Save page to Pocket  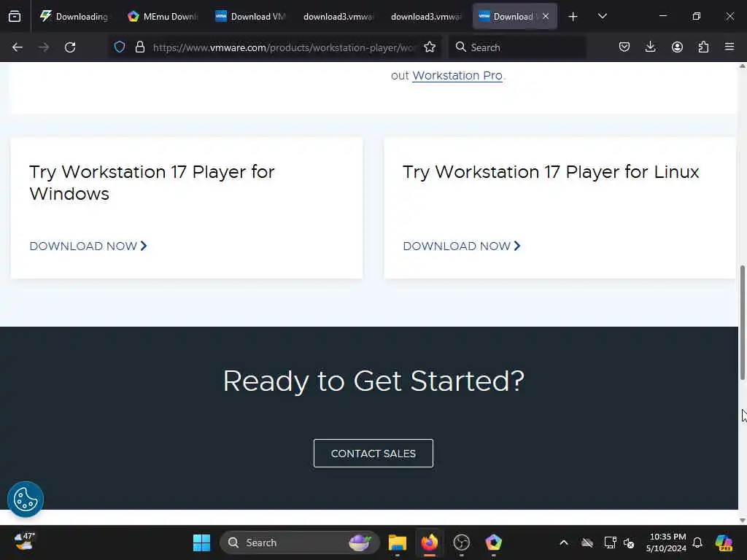coord(624,47)
